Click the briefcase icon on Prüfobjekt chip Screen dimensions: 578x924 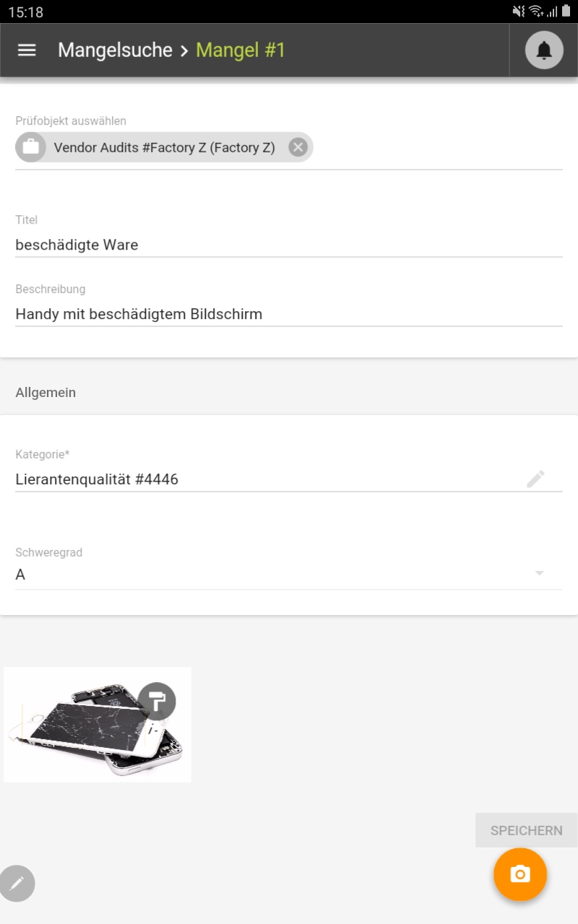pyautogui.click(x=30, y=147)
